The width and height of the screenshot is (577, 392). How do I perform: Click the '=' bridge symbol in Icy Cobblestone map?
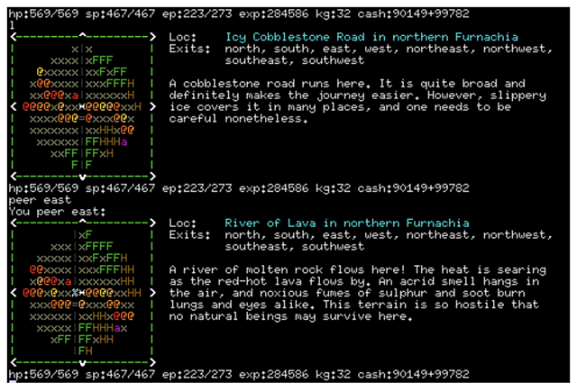82,119
